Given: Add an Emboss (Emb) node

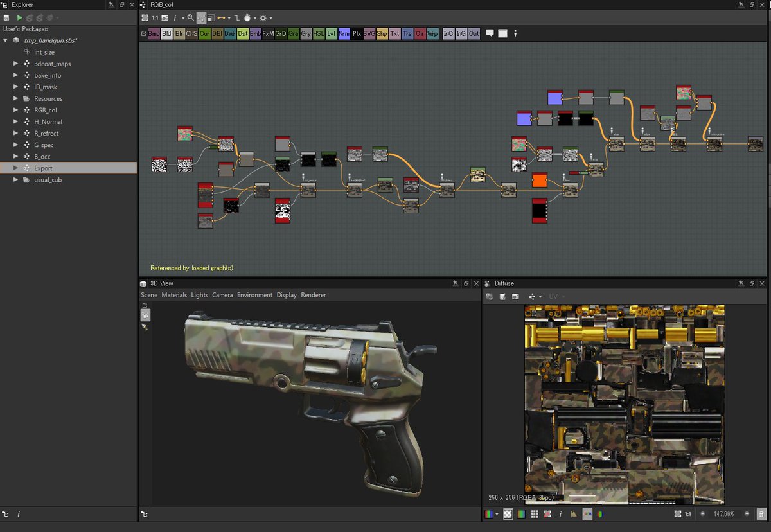Looking at the screenshot, I should [x=256, y=33].
